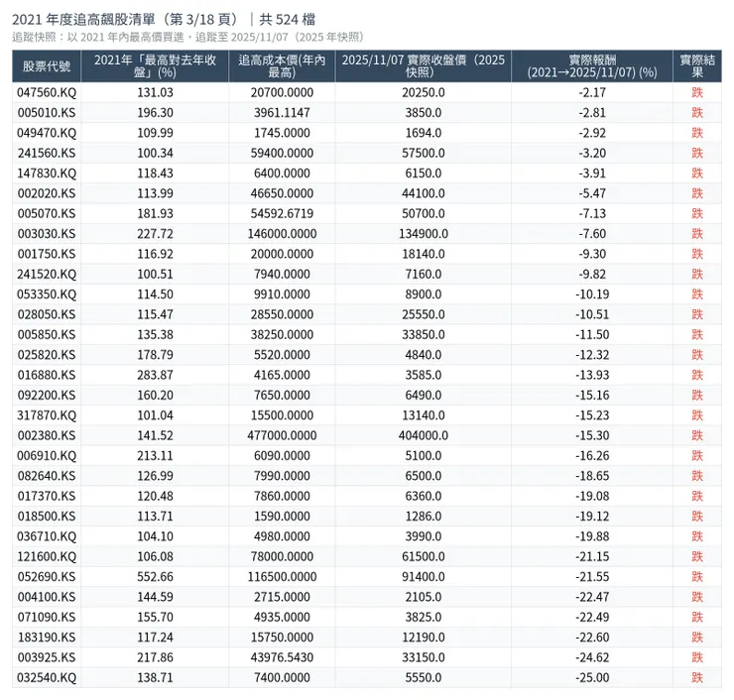The image size is (734, 700).
Task: Select stock code 004100.KS
Action: [47, 597]
